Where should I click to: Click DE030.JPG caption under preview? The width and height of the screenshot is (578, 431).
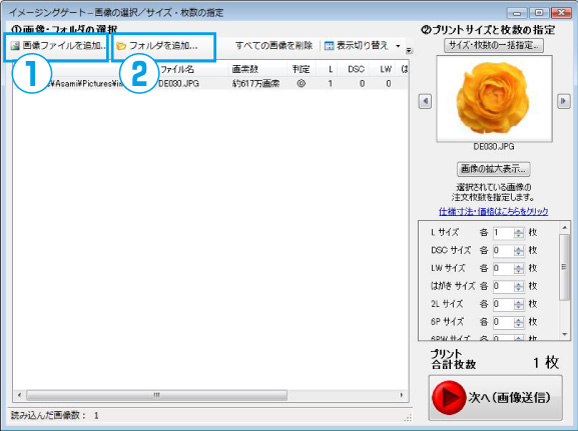(x=494, y=147)
